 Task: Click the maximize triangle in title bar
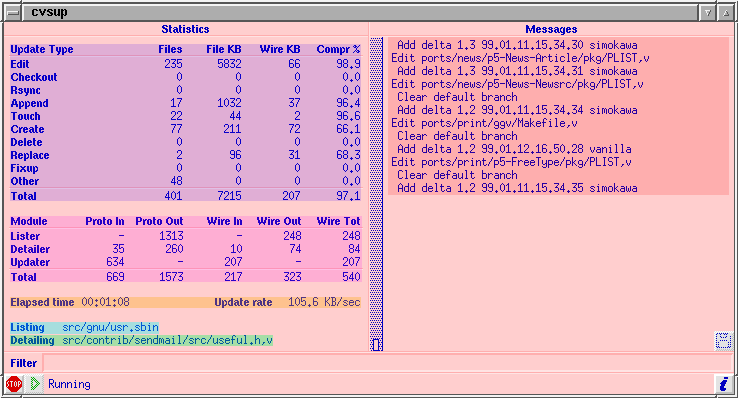point(726,13)
